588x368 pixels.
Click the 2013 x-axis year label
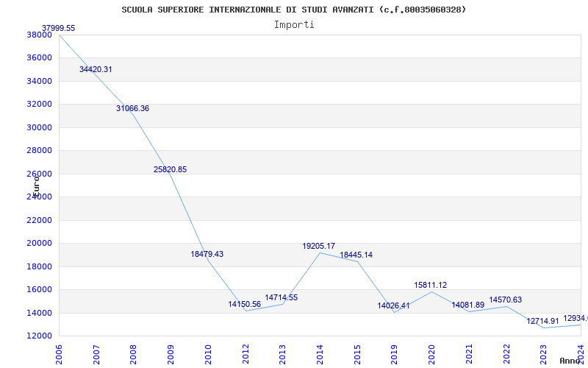[x=283, y=354]
